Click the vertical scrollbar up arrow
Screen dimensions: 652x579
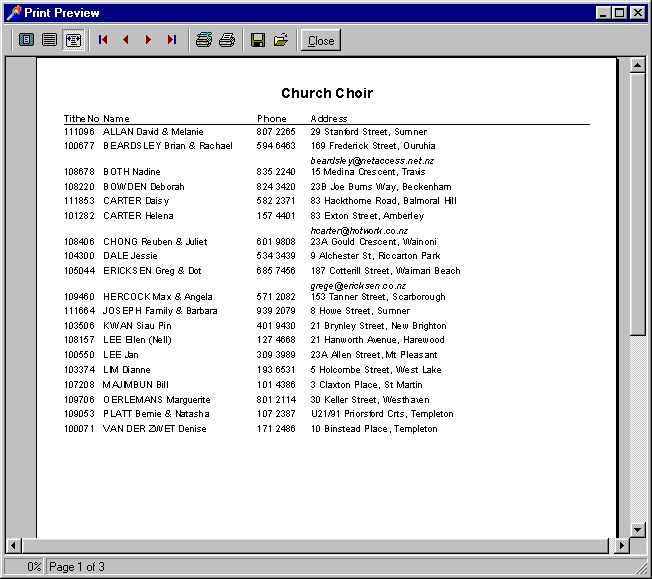click(637, 65)
